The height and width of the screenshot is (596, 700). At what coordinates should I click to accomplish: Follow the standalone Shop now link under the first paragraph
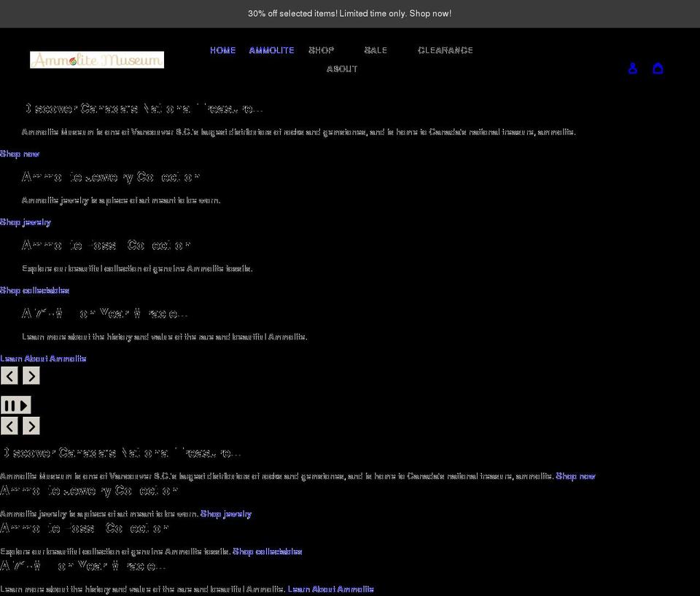[x=20, y=154]
